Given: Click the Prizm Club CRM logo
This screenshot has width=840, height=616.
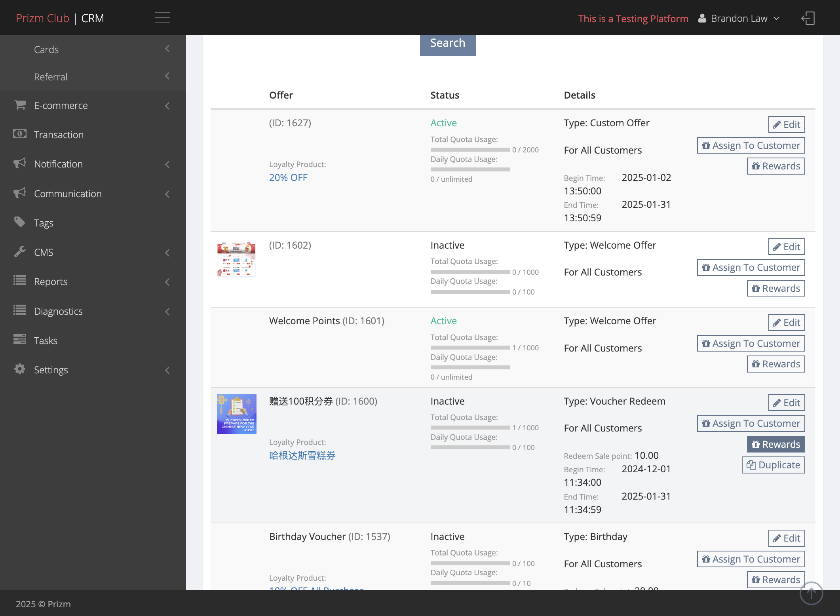Looking at the screenshot, I should (x=60, y=18).
